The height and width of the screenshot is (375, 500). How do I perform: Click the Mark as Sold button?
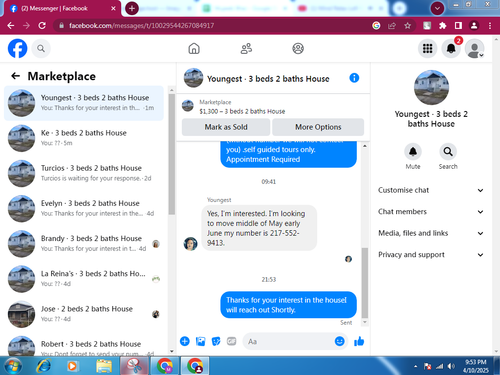click(226, 127)
